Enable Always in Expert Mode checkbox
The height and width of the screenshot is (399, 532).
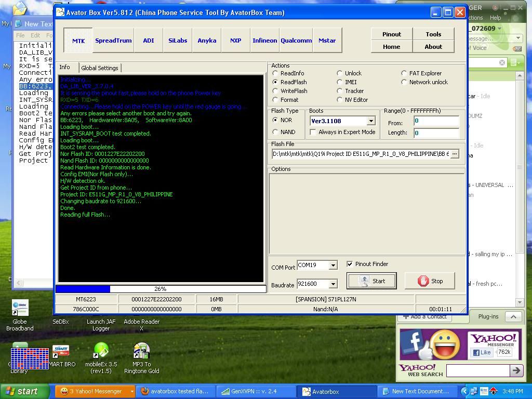(x=313, y=132)
